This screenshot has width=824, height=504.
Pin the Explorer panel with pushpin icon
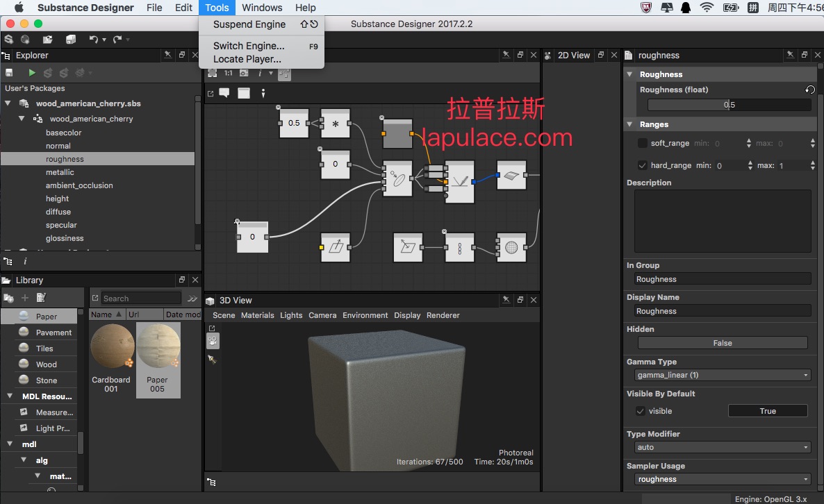167,55
